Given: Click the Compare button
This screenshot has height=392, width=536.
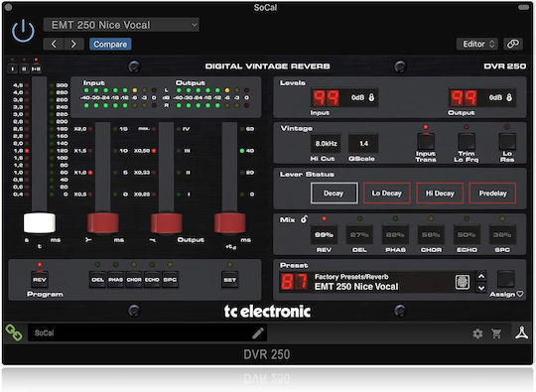Looking at the screenshot, I should pyautogui.click(x=110, y=44).
